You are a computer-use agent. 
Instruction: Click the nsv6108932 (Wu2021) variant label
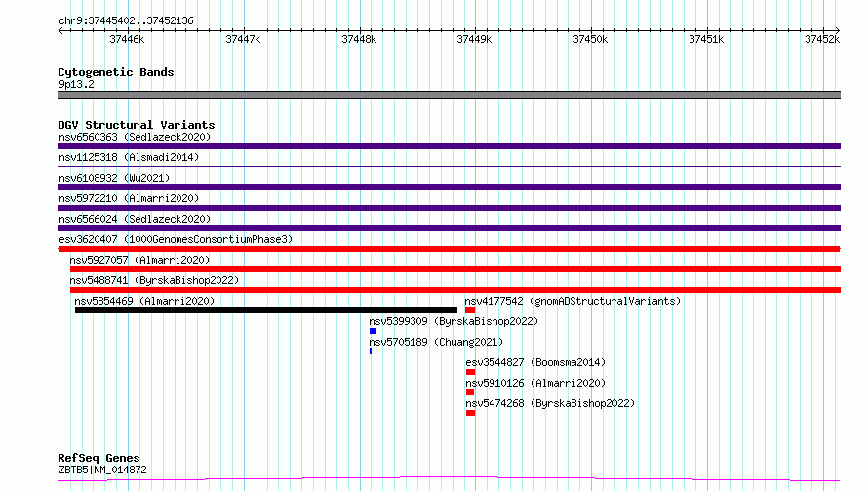point(114,178)
